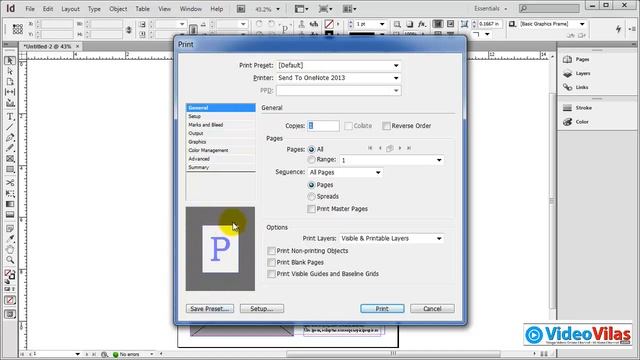
Task: Click the Setup button at dialog bottom
Action: coord(262,309)
